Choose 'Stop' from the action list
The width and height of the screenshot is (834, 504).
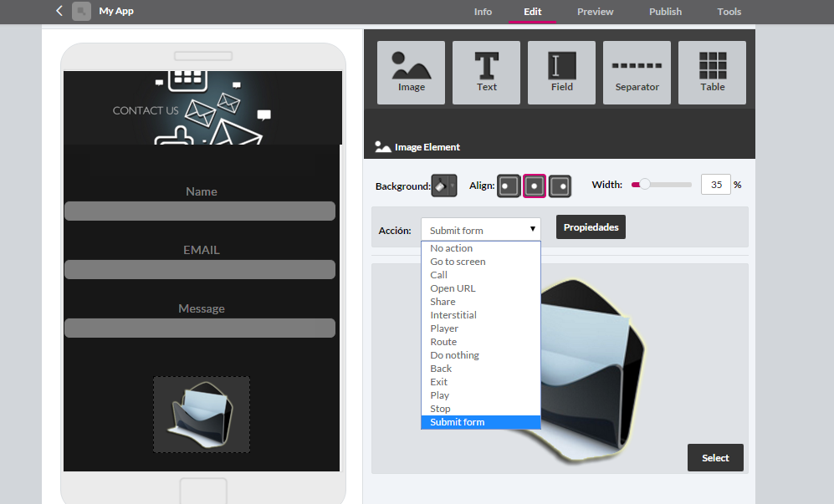481,409
